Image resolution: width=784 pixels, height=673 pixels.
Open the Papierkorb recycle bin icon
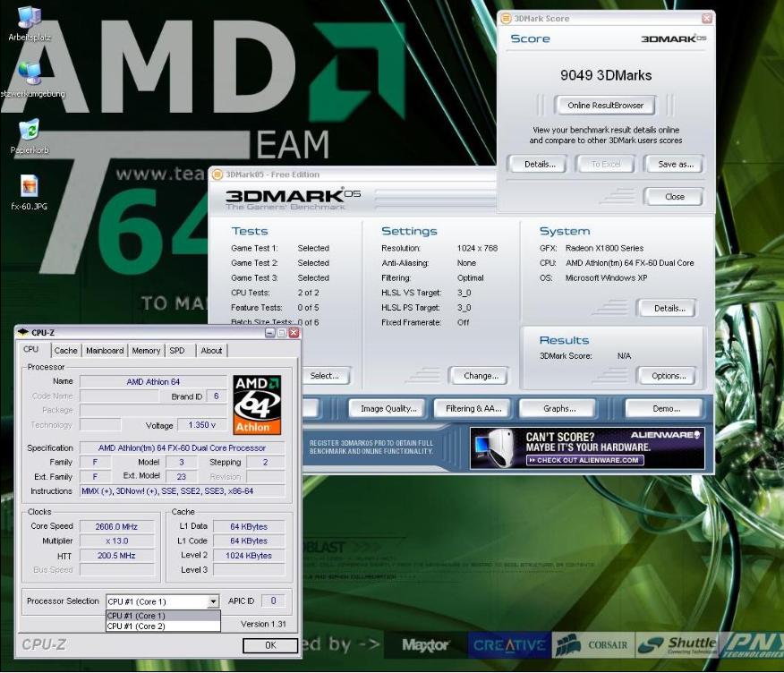[x=30, y=135]
